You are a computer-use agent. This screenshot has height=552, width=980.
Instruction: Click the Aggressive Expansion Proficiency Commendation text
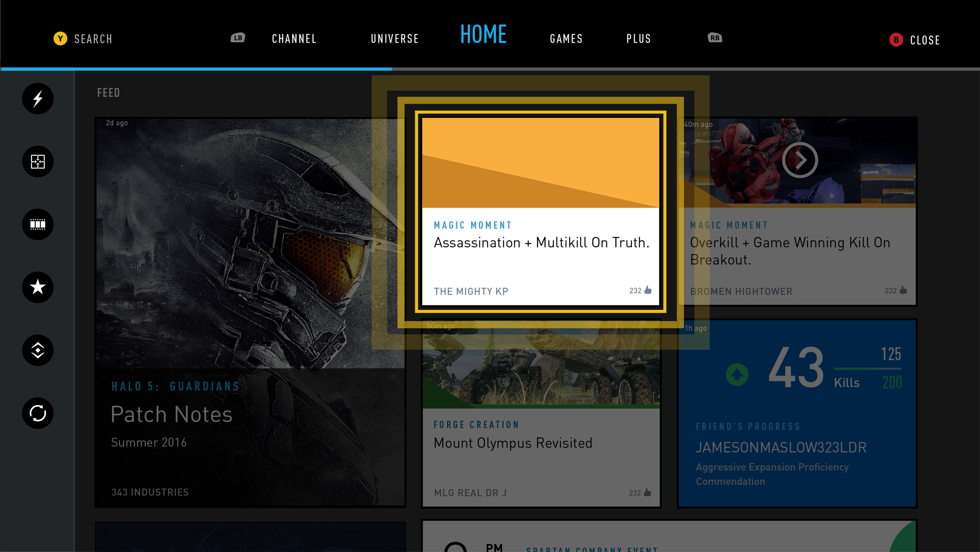click(x=772, y=474)
